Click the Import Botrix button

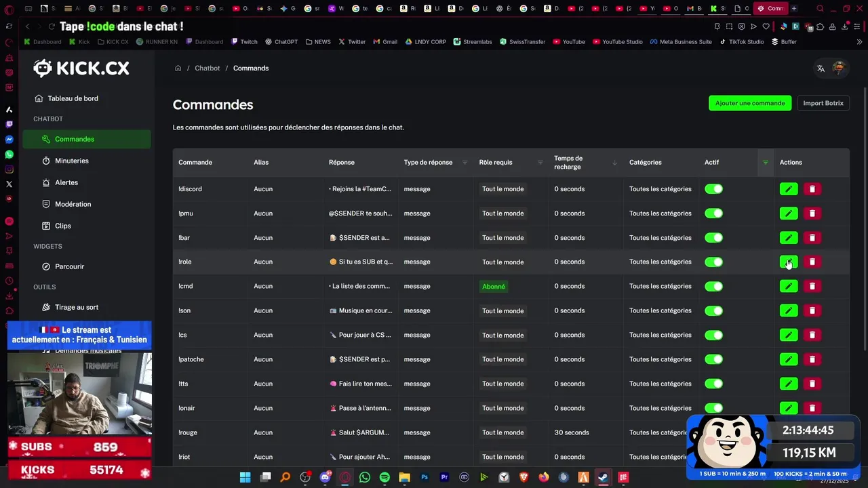(x=823, y=103)
